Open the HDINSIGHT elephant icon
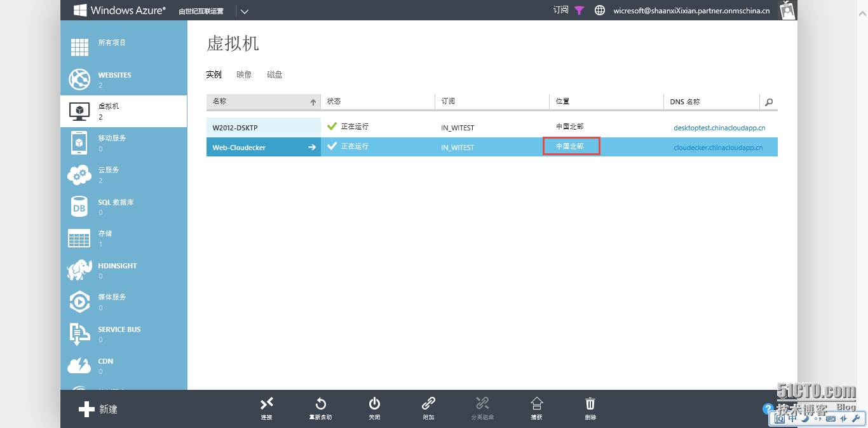Viewport: 868px width, 428px height. coord(79,270)
